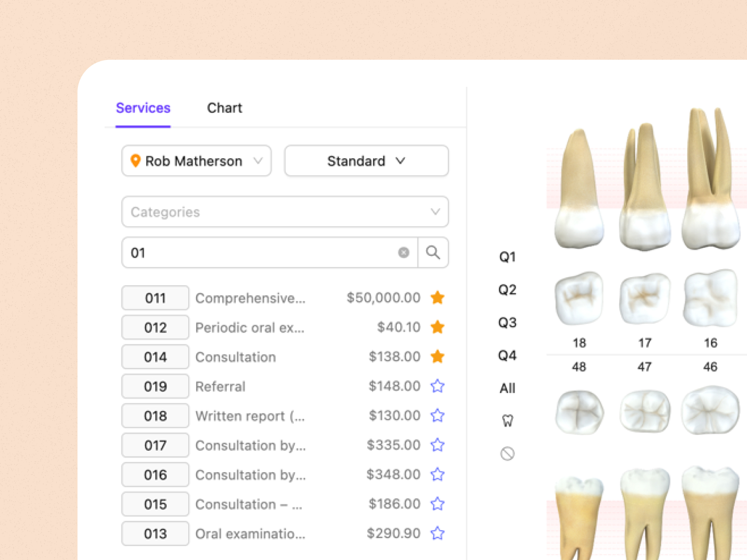Choose the All quadrants option

[507, 388]
